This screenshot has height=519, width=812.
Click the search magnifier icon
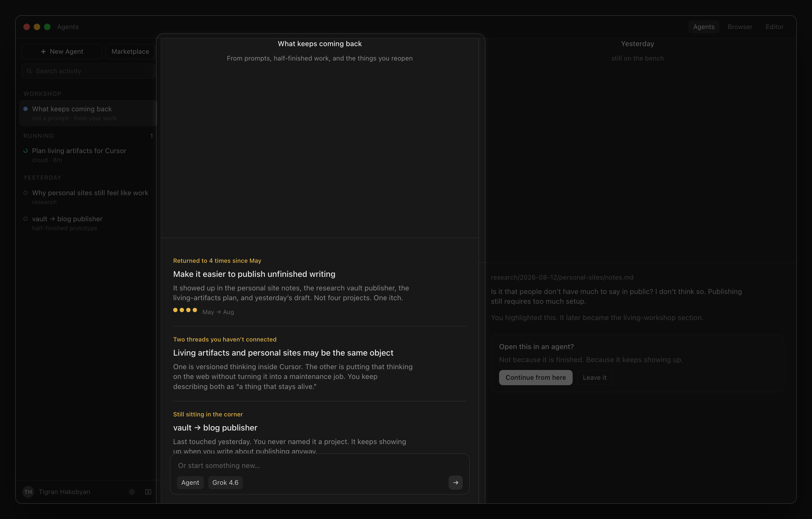[x=29, y=71]
